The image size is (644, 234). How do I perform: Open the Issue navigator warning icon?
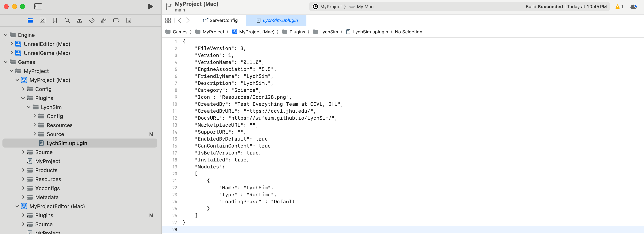point(80,20)
